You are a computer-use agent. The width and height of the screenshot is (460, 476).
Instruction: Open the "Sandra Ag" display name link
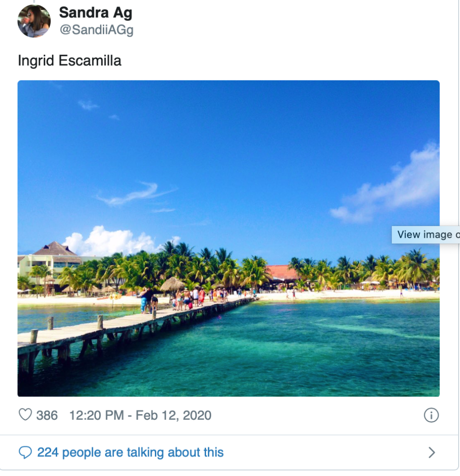coord(95,13)
